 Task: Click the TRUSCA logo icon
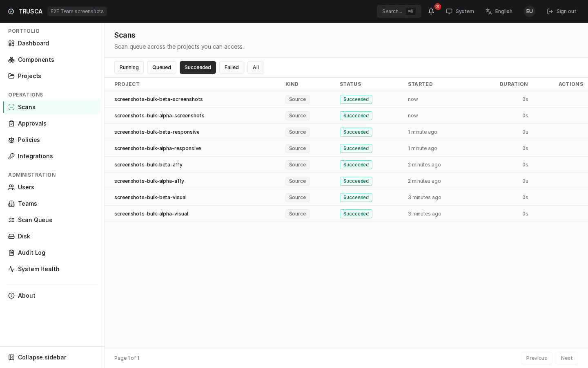(11, 11)
